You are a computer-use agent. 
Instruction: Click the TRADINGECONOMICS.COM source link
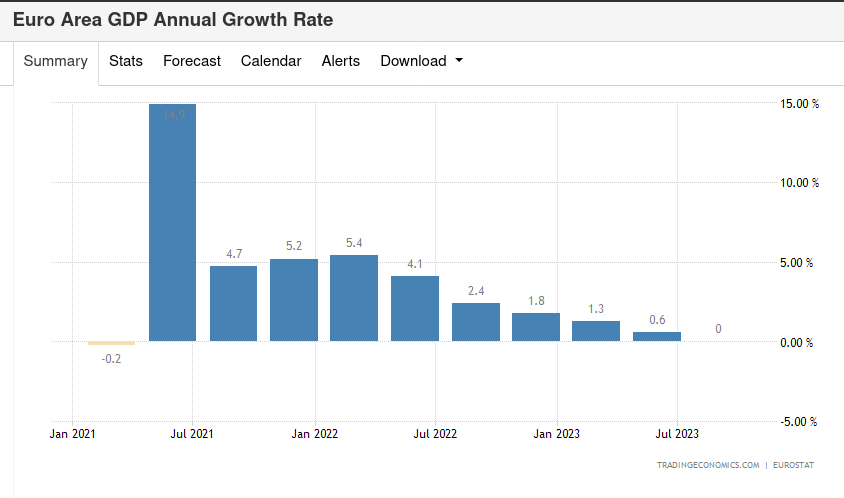click(708, 465)
